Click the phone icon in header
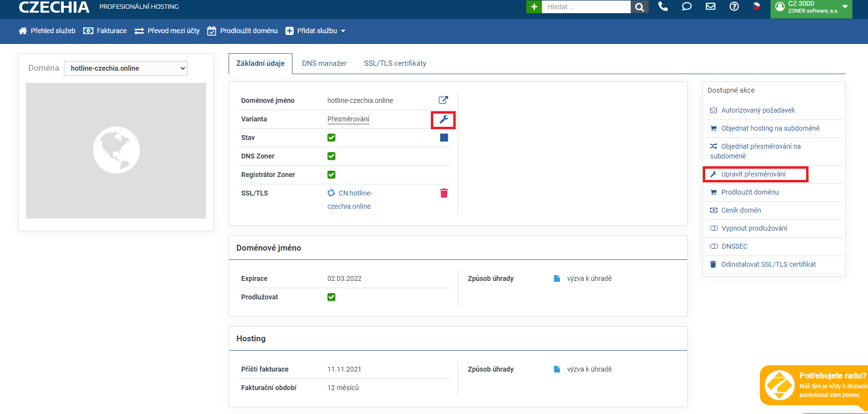 (x=663, y=6)
